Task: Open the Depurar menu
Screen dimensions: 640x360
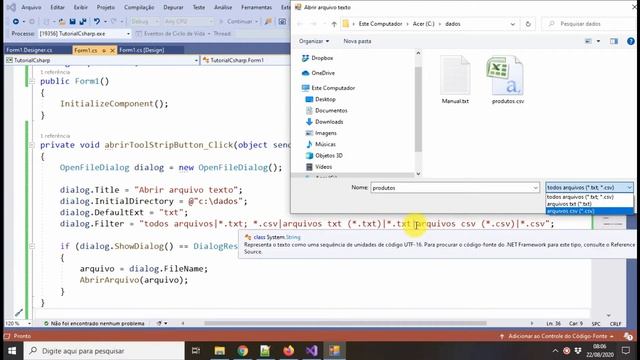Action: point(173,7)
